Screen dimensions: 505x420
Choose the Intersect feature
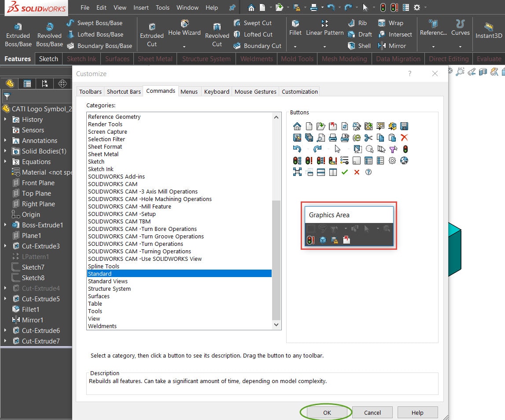click(395, 34)
